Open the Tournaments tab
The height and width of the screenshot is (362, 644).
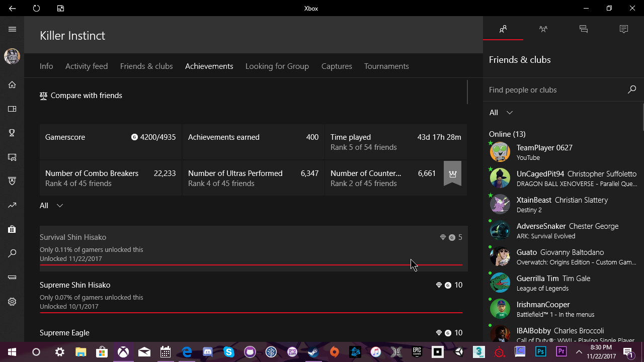coord(386,66)
